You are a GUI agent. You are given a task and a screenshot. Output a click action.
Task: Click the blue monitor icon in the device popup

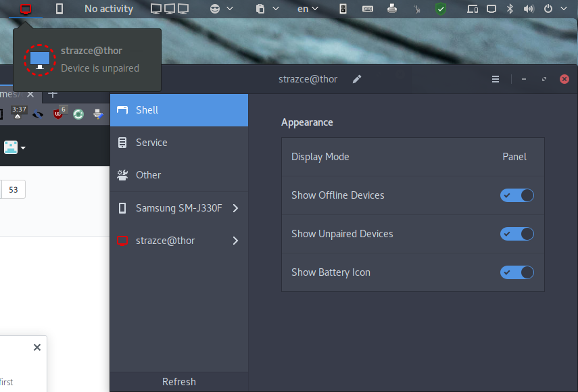point(40,60)
